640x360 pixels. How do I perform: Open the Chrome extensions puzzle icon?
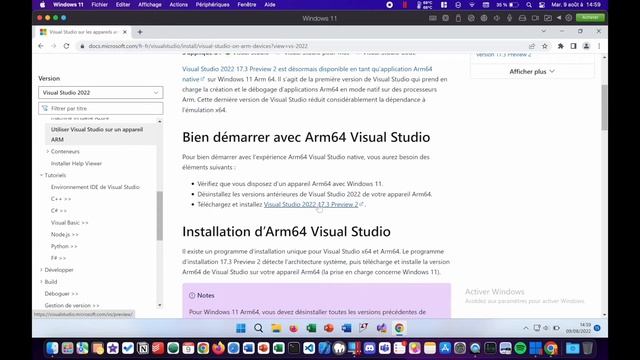pos(560,46)
